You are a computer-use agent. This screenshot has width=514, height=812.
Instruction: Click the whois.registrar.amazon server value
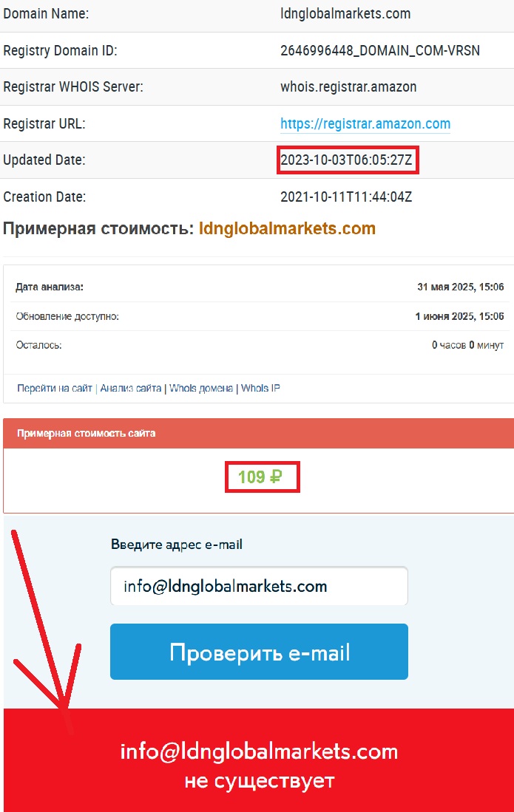point(348,86)
